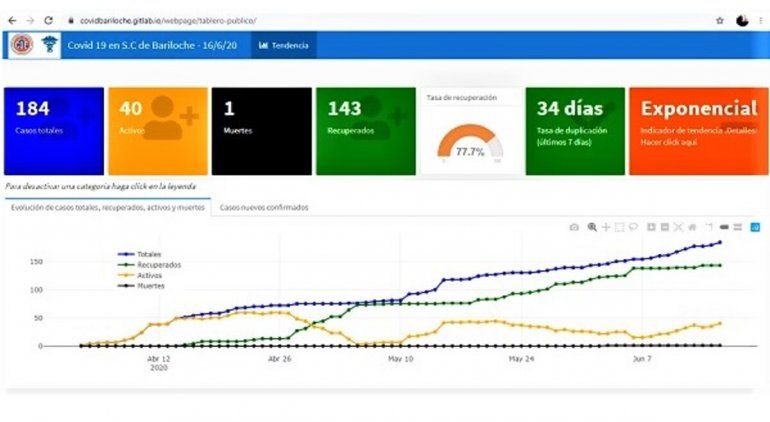Go back to the previous browser page
This screenshot has width=770, height=422.
(x=12, y=20)
